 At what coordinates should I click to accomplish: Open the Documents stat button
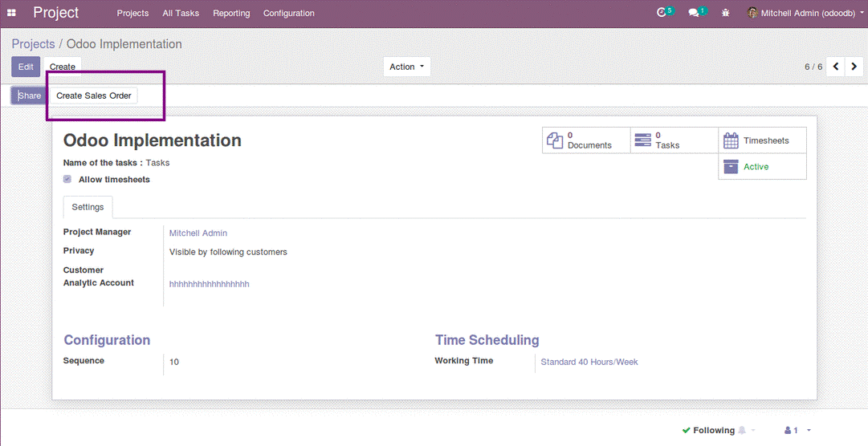tap(586, 140)
